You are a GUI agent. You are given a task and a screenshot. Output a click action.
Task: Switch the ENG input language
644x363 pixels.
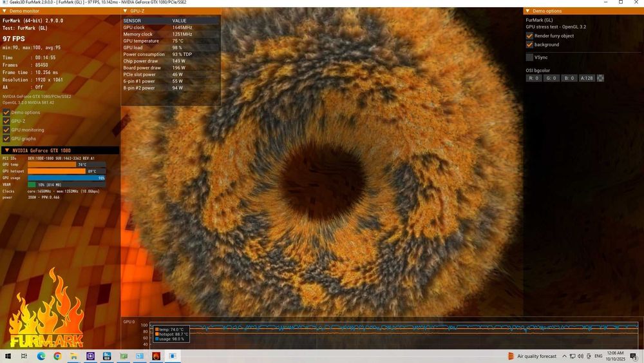(598, 356)
